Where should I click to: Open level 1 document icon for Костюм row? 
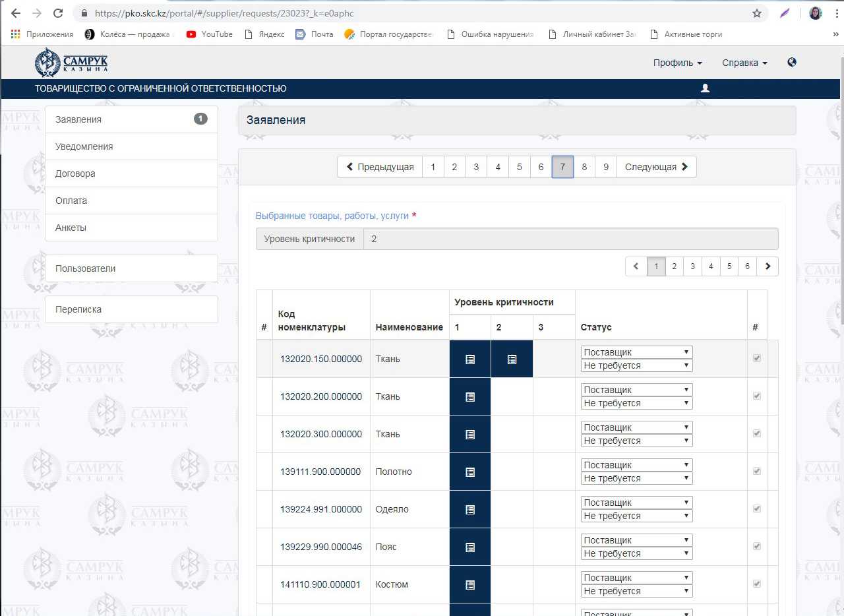[470, 585]
